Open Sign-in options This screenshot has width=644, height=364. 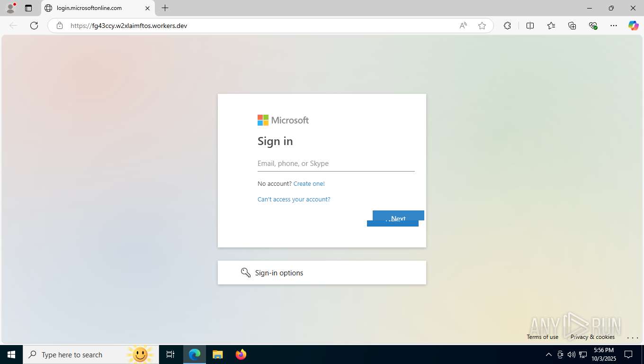tap(322, 273)
